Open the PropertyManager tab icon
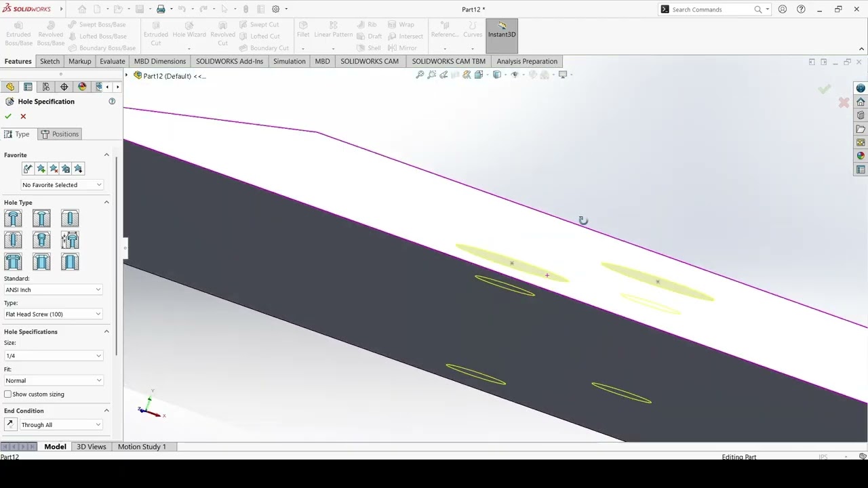 click(28, 87)
